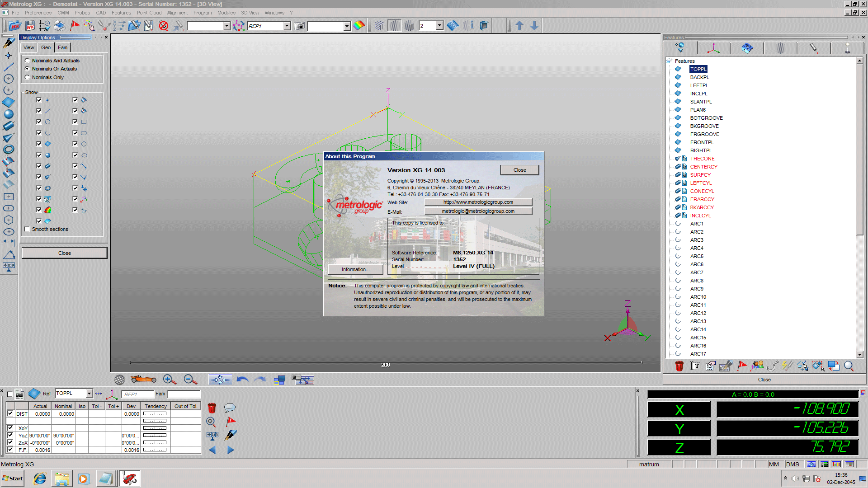Click the fit-all arrows view icon
Viewport: 868px width, 488px height.
click(x=220, y=380)
